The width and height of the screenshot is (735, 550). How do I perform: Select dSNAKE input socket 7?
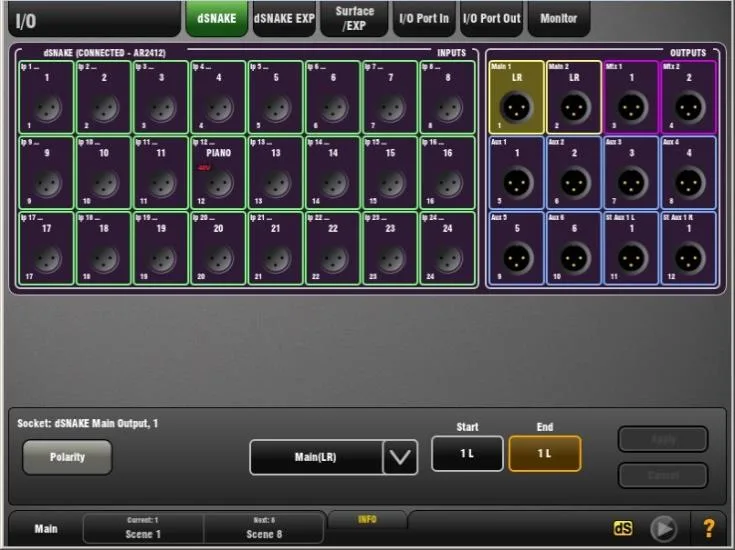[x=390, y=98]
